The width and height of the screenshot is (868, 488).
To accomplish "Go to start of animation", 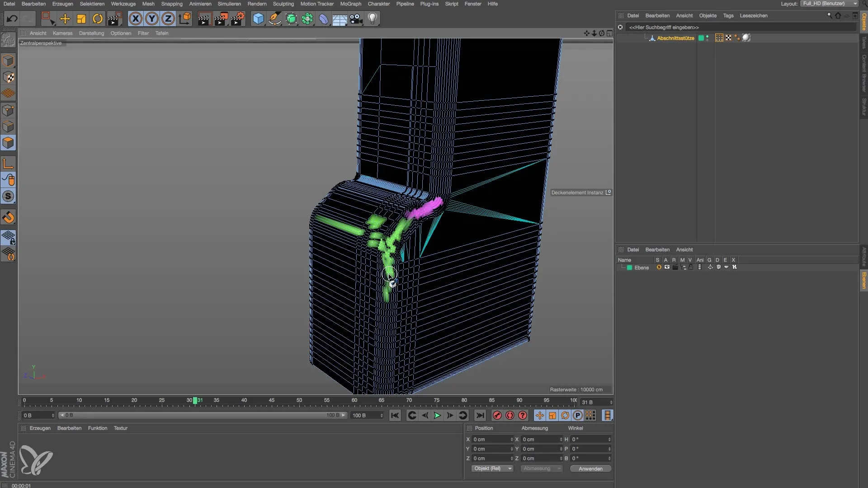I will [x=395, y=415].
